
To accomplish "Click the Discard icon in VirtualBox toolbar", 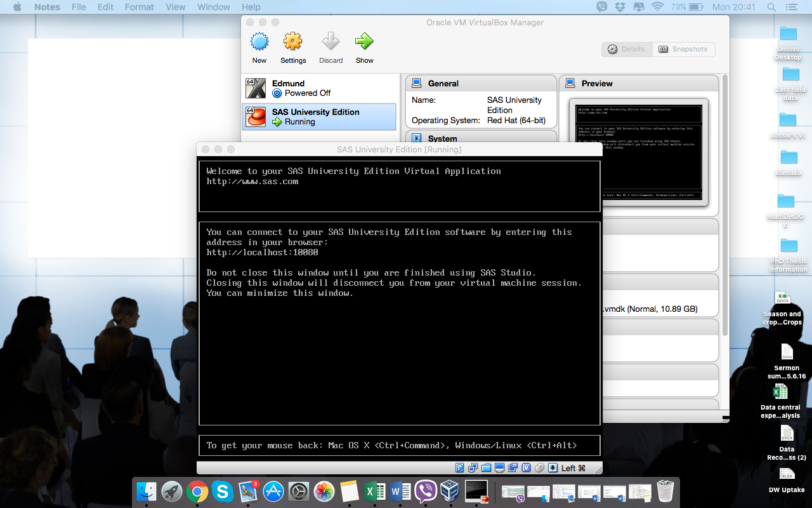I will tap(331, 44).
